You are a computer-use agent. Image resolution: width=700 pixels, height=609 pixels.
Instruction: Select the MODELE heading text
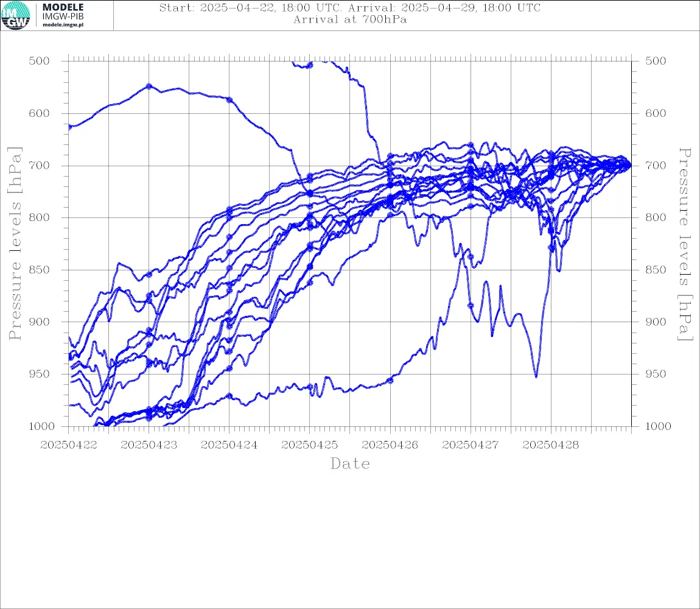pos(63,7)
